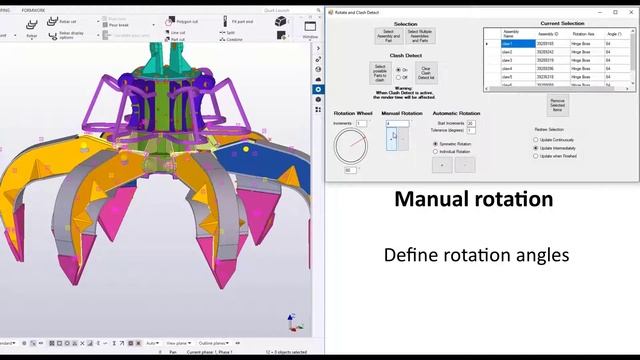The width and height of the screenshot is (640, 360).
Task: Open the Auto dropdown in bottom toolbar
Action: point(152,343)
